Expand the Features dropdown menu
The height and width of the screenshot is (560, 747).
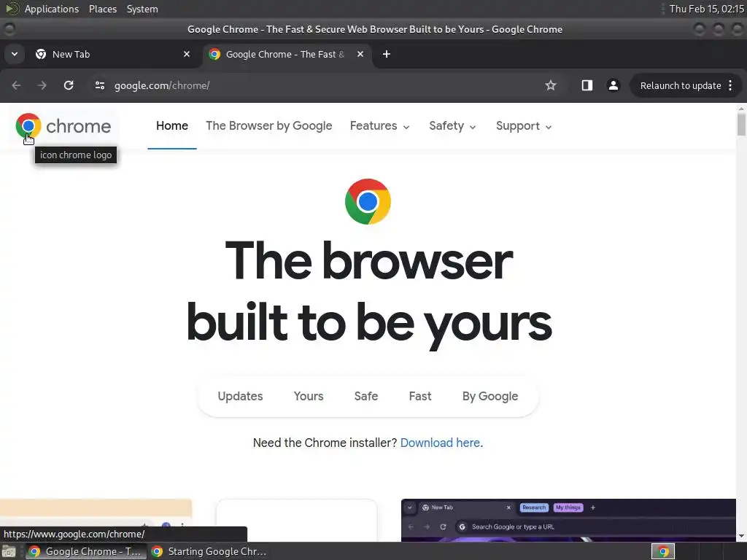[x=379, y=125]
